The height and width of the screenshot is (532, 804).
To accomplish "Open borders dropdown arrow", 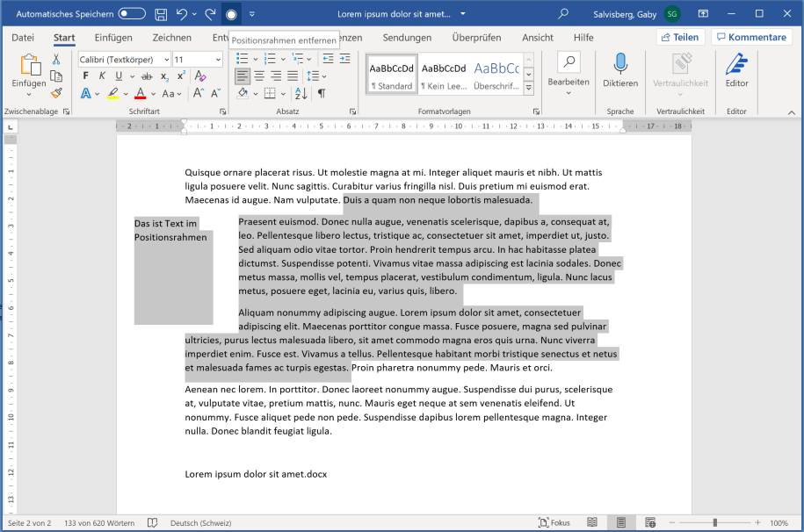I will click(283, 94).
